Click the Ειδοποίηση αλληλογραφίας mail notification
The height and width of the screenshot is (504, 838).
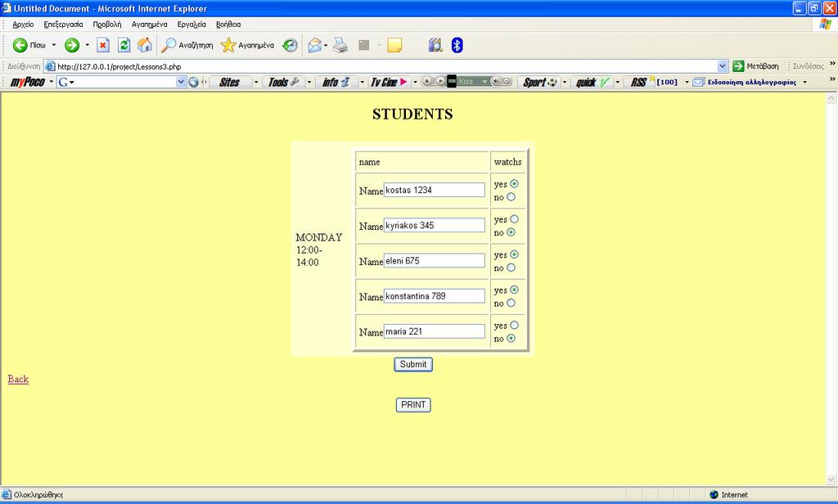(x=745, y=82)
